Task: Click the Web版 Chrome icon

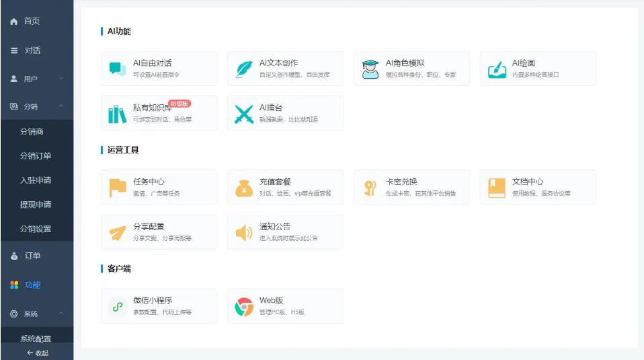Action: pyautogui.click(x=244, y=307)
